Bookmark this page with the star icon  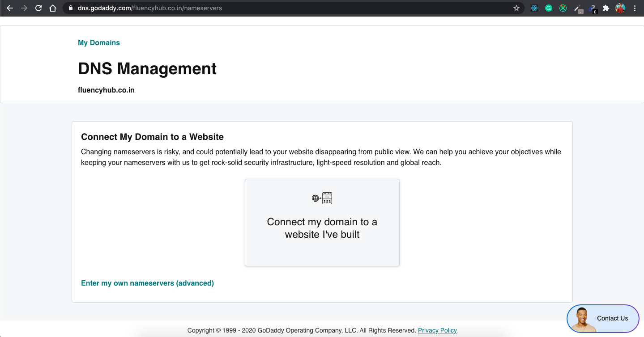[516, 8]
